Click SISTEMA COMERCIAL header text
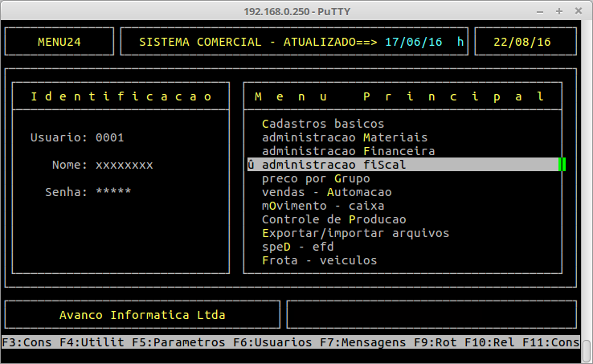593x364 pixels. click(200, 42)
